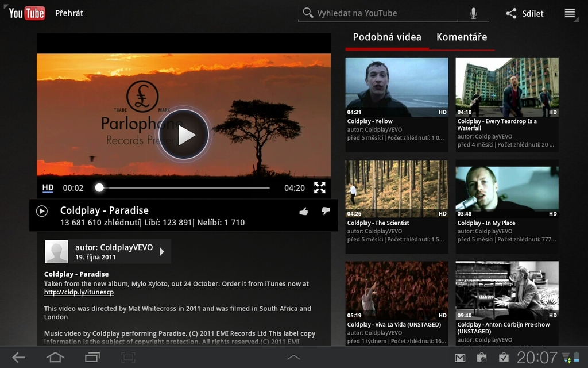
Task: Expand the Coldplay - Paradise title details
Action: 42,211
